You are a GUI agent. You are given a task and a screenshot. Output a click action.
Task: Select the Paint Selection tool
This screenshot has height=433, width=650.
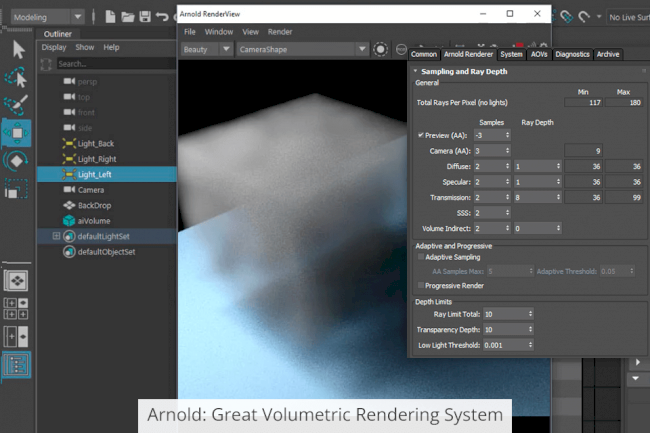pyautogui.click(x=16, y=105)
